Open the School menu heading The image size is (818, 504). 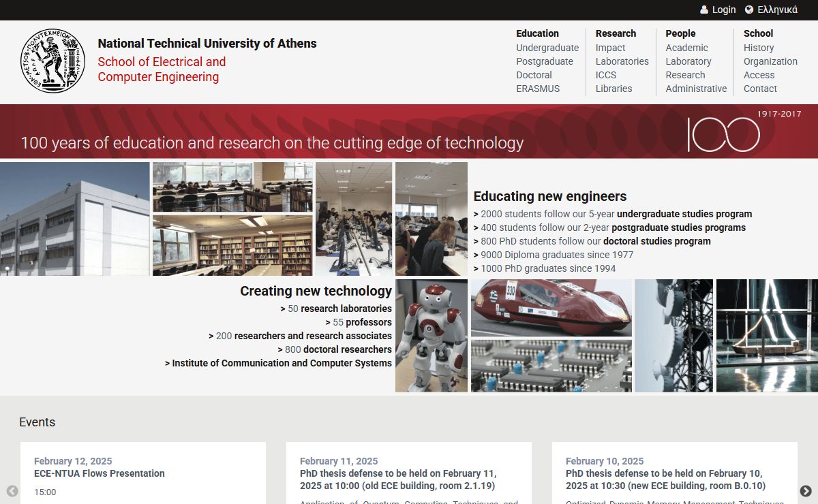click(758, 33)
